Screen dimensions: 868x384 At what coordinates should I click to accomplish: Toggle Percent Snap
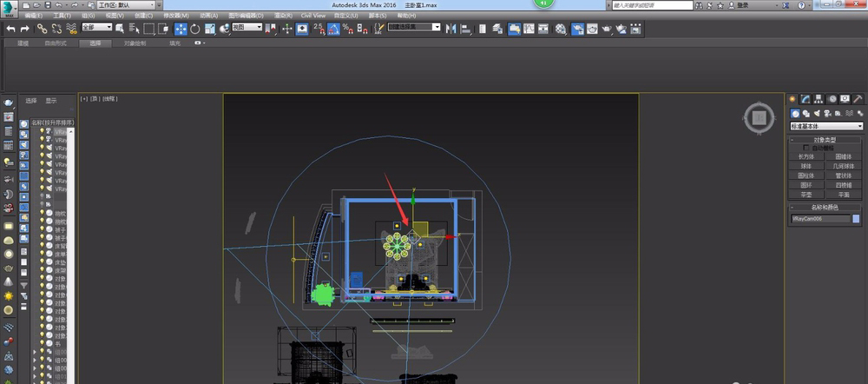coord(348,29)
